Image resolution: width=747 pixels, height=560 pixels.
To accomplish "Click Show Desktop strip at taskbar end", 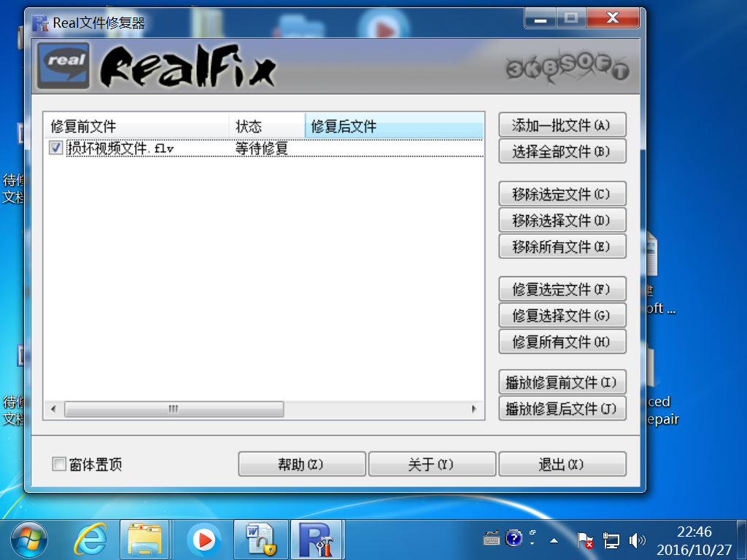I will (742, 540).
